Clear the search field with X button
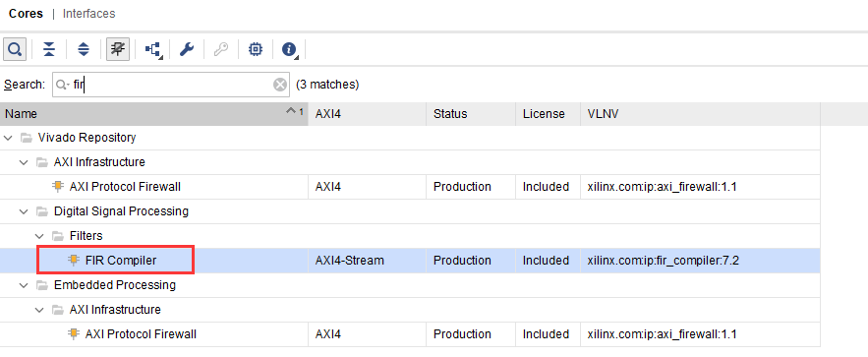Viewport: 868px width, 357px height. coord(280,85)
